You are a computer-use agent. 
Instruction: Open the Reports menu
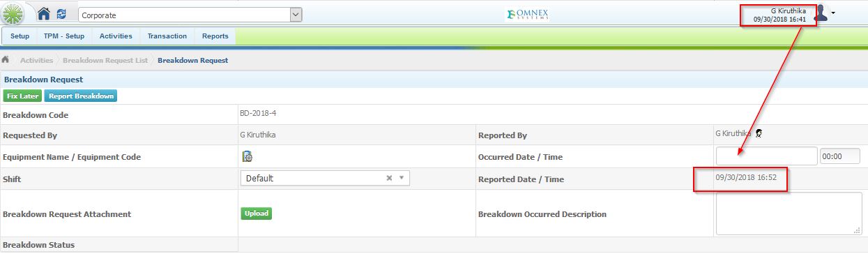click(215, 36)
